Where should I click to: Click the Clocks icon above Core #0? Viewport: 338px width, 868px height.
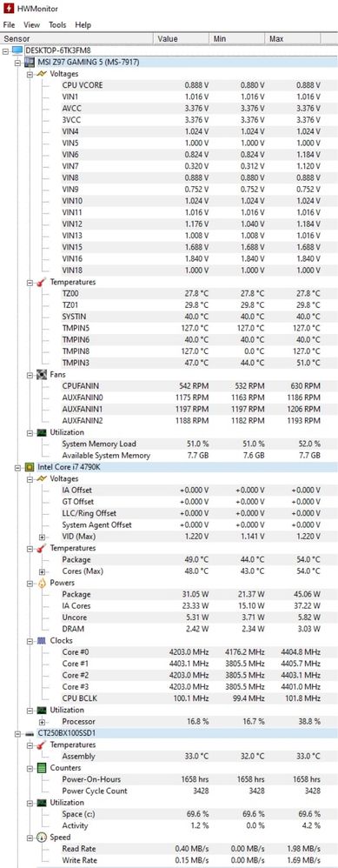click(x=42, y=640)
